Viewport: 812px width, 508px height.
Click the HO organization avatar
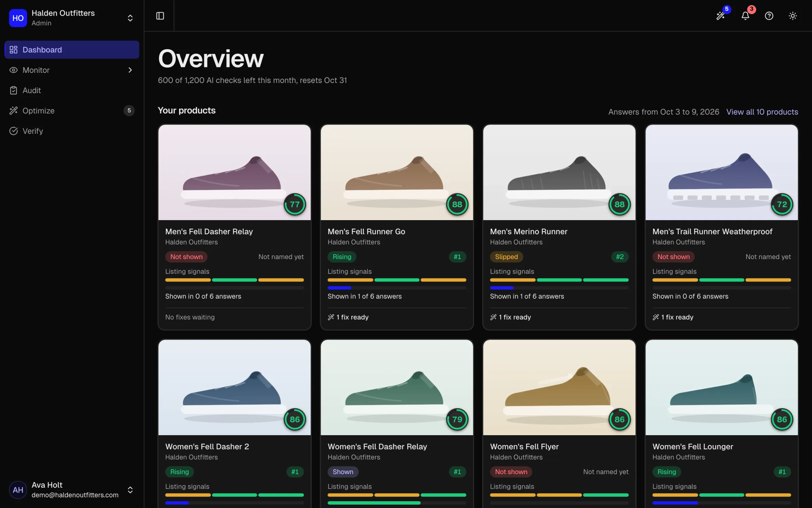click(18, 18)
